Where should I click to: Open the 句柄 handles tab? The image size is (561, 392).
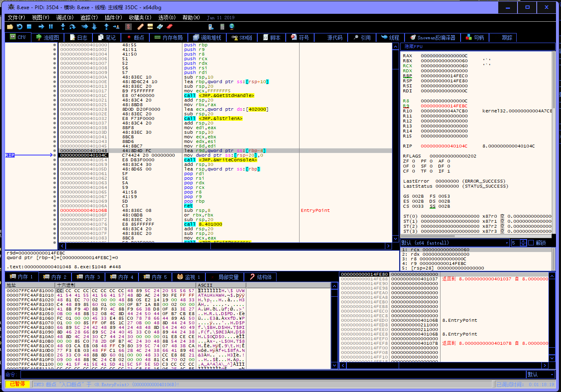coord(475,37)
